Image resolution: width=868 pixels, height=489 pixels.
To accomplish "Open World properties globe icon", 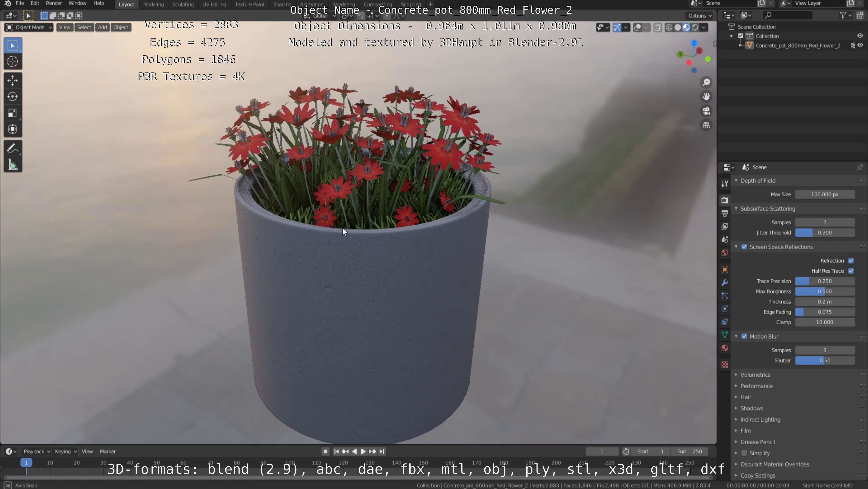I will click(x=725, y=253).
